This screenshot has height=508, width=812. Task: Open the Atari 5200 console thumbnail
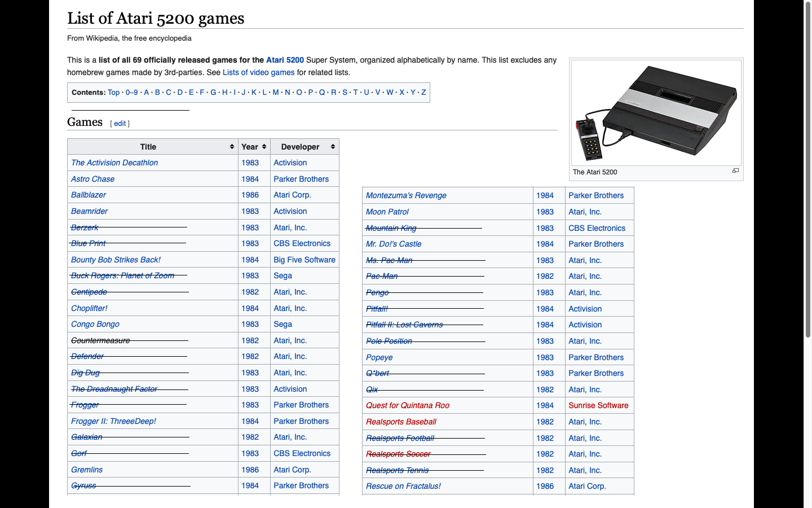click(x=656, y=112)
